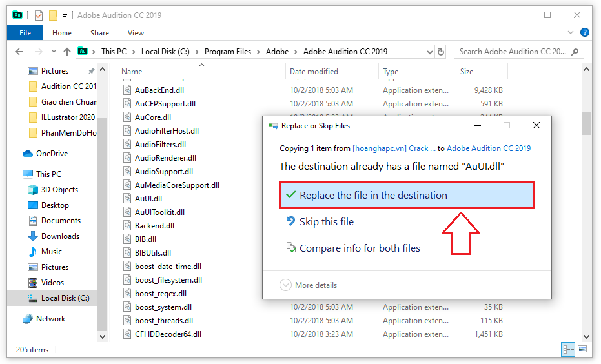Click the Adobe Audition CC 2019 destination link
The image size is (601, 364).
[489, 148]
